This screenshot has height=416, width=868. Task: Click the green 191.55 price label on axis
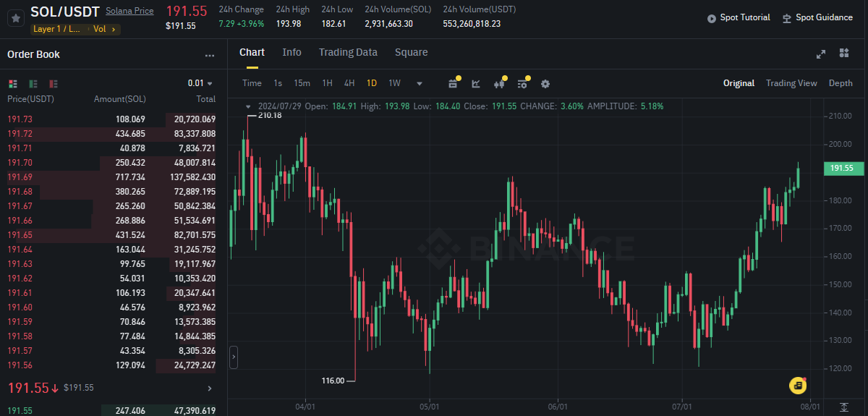click(843, 168)
